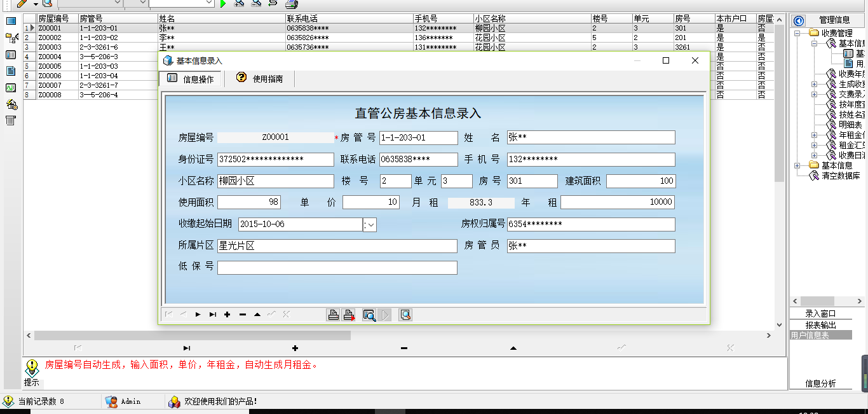
Task: Expand the bottom 基本信息 folder node
Action: [x=797, y=165]
